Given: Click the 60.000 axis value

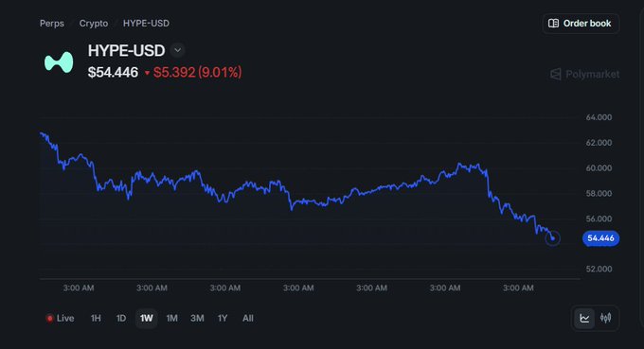Looking at the screenshot, I should tap(599, 168).
